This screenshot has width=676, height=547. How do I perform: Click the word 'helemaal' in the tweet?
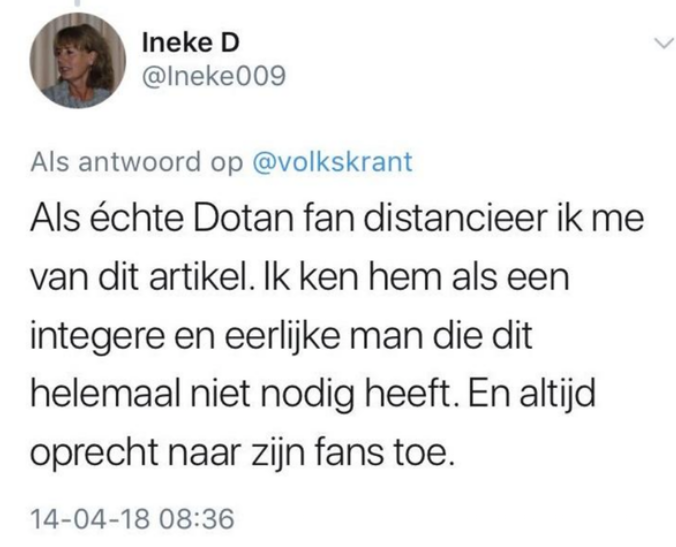105,394
